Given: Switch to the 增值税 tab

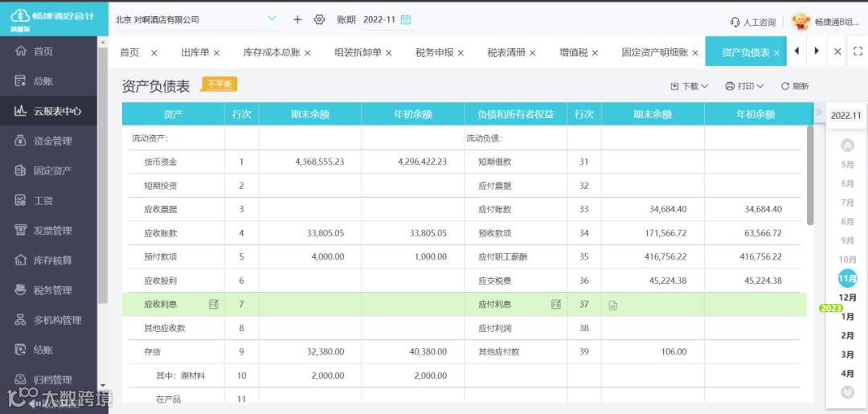Looking at the screenshot, I should pyautogui.click(x=574, y=52).
